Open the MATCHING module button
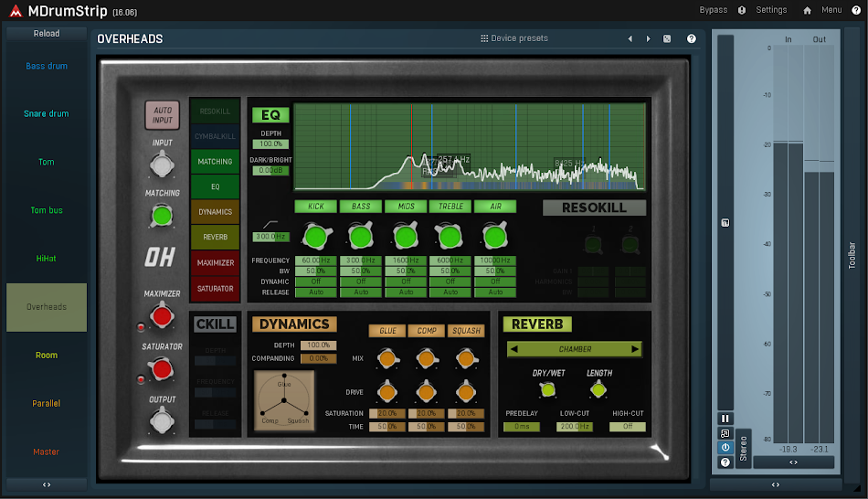Viewport: 868px width, 499px height. (x=215, y=162)
